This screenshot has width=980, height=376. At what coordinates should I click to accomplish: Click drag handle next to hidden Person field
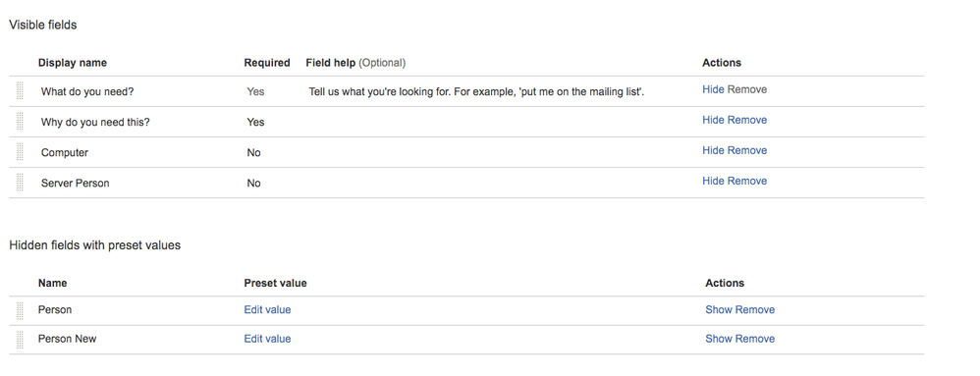pyautogui.click(x=20, y=310)
